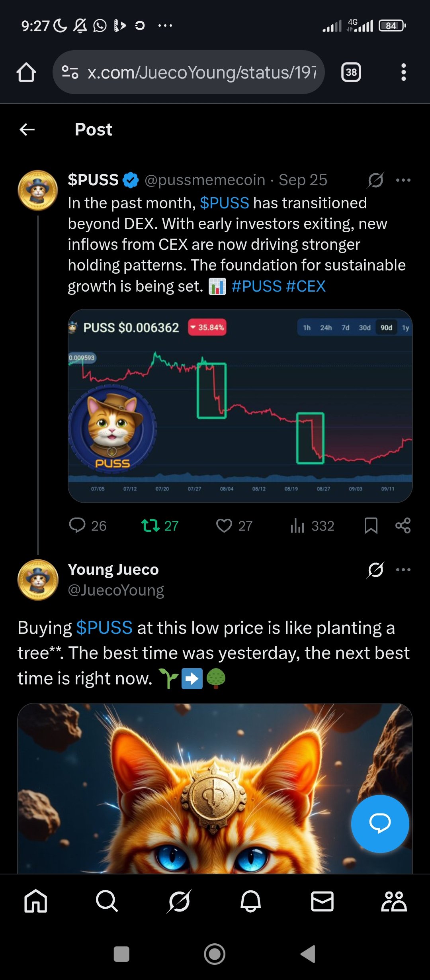Open the #CEX hashtag link
The height and width of the screenshot is (980, 430).
(306, 286)
